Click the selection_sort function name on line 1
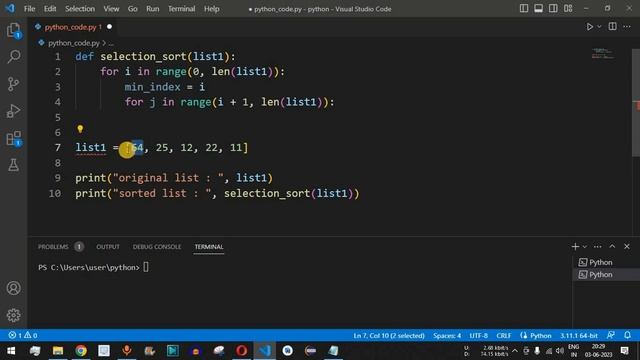This screenshot has width=640, height=360. coord(143,56)
